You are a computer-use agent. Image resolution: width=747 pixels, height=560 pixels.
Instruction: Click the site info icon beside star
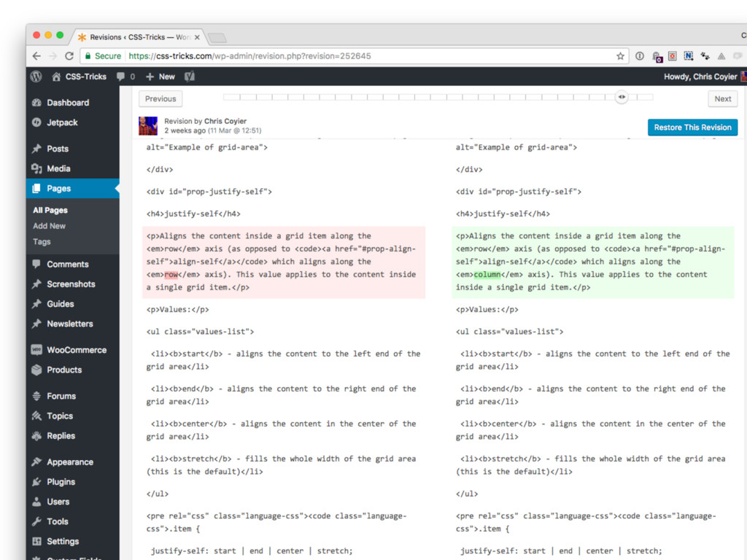[639, 56]
